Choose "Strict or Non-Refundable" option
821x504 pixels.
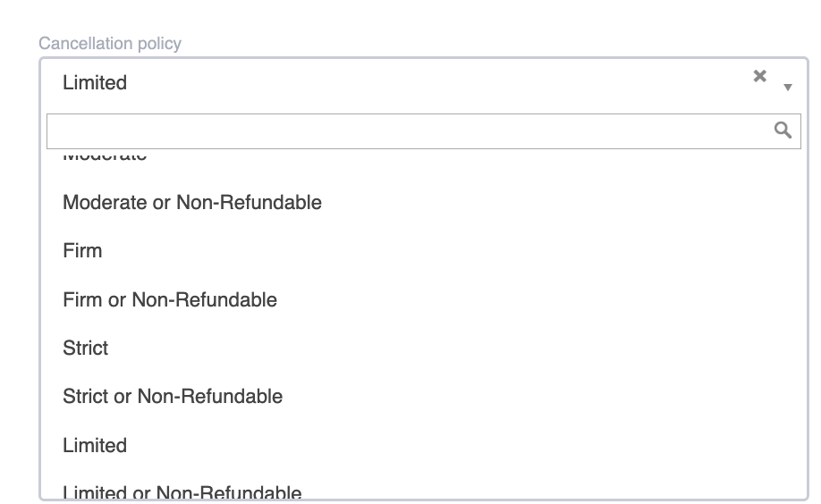pyautogui.click(x=173, y=396)
